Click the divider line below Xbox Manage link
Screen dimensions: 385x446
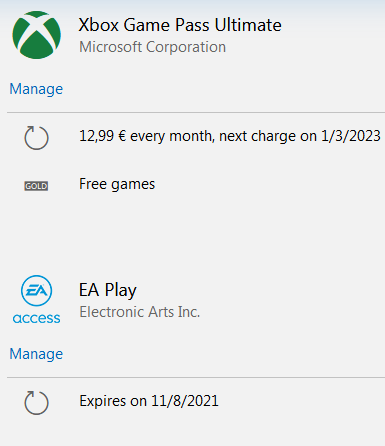coord(196,113)
